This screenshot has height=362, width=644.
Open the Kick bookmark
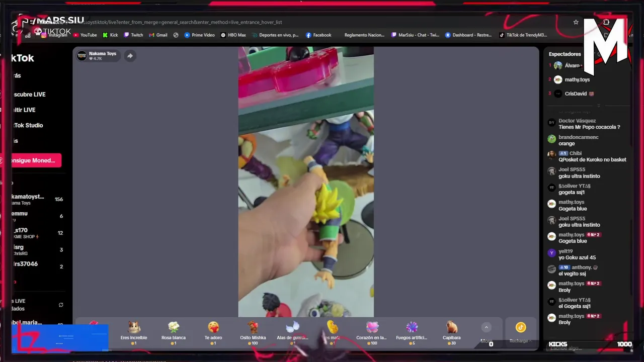coord(110,35)
